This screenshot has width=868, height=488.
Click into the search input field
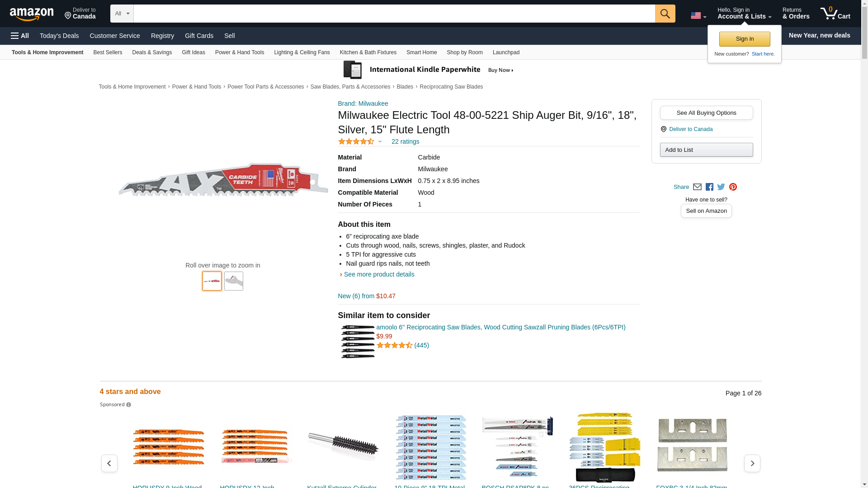click(393, 14)
